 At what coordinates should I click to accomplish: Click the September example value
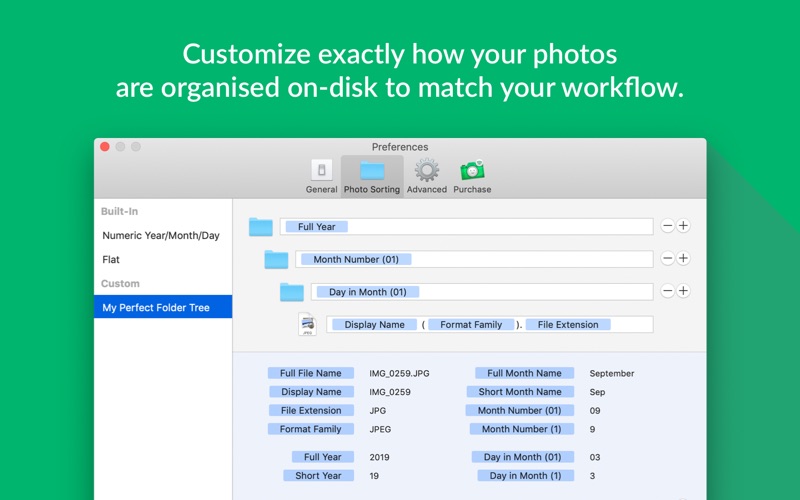click(x=612, y=373)
